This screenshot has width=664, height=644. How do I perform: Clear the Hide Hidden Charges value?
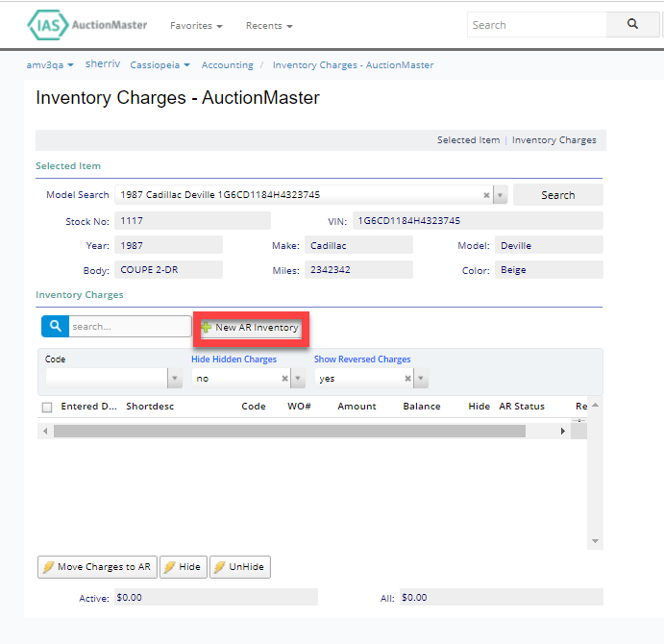click(x=285, y=379)
